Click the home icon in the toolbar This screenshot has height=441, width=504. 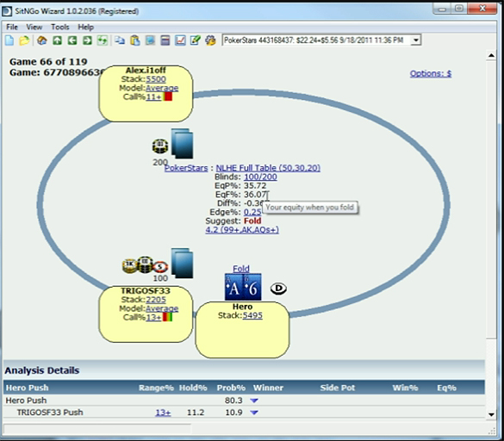42,40
